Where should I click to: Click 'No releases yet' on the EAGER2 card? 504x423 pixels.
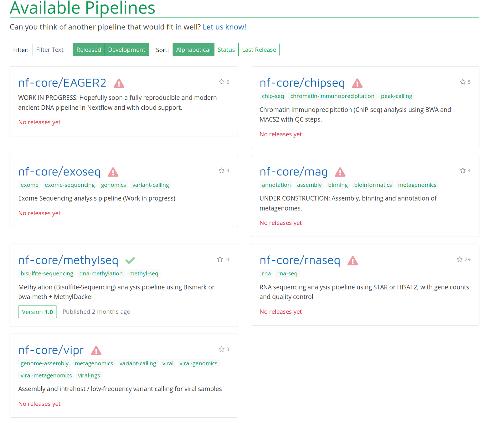coord(39,122)
